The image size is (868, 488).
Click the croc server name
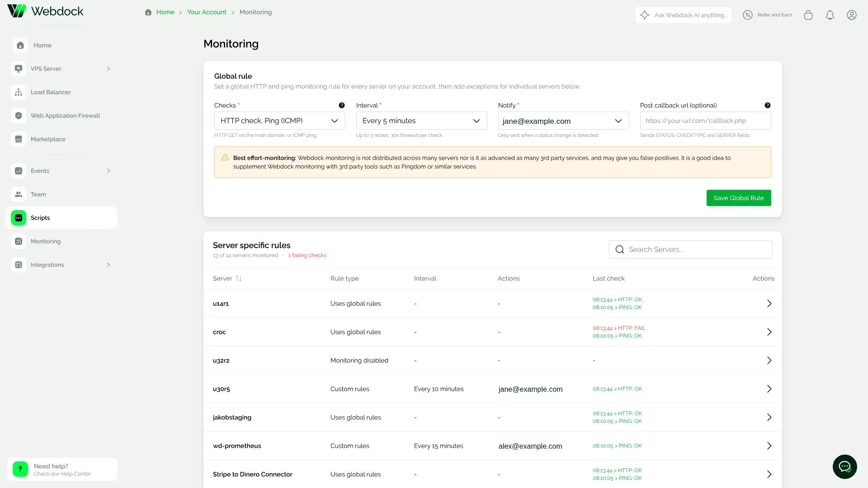pos(219,332)
